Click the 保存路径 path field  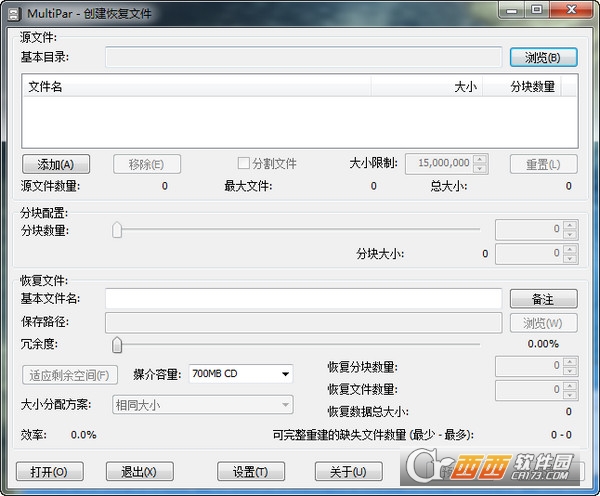(303, 323)
